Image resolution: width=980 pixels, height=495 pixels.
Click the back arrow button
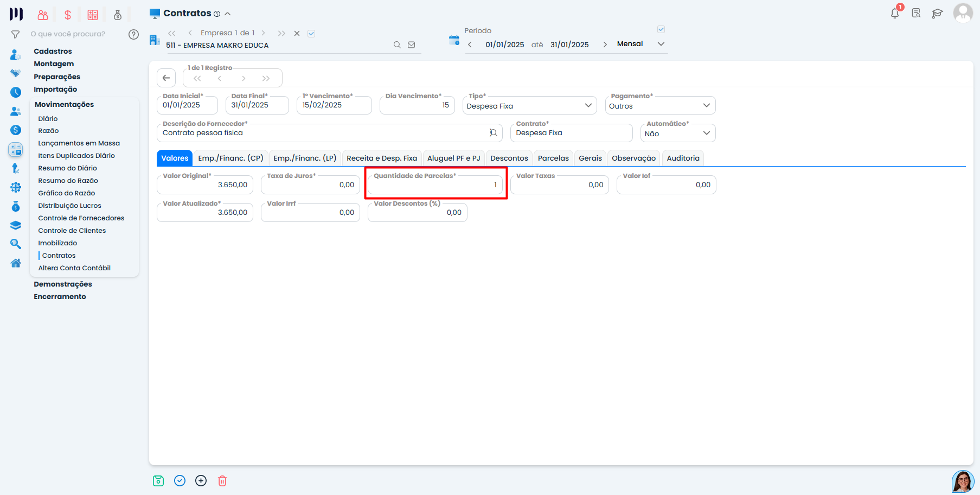166,78
